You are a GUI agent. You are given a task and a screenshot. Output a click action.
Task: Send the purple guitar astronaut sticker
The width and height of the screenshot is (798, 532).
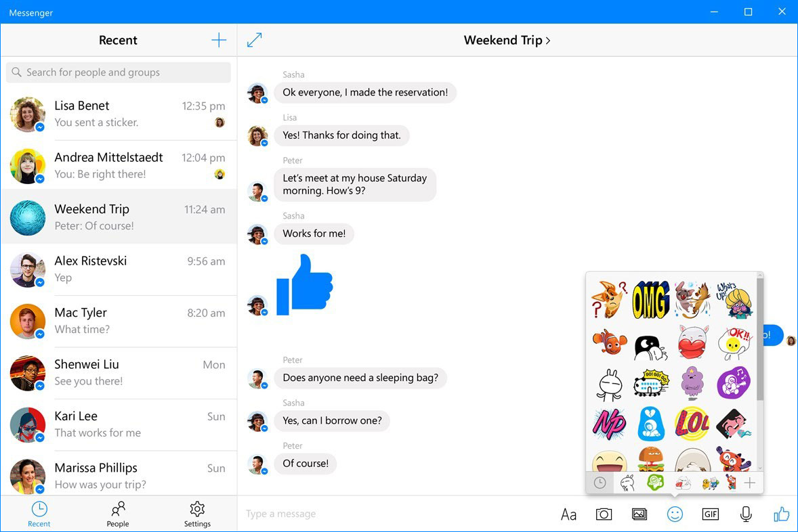734,382
